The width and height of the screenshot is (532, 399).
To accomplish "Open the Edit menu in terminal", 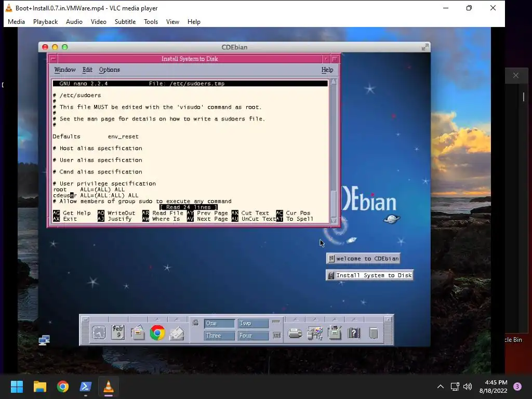I will coord(87,70).
